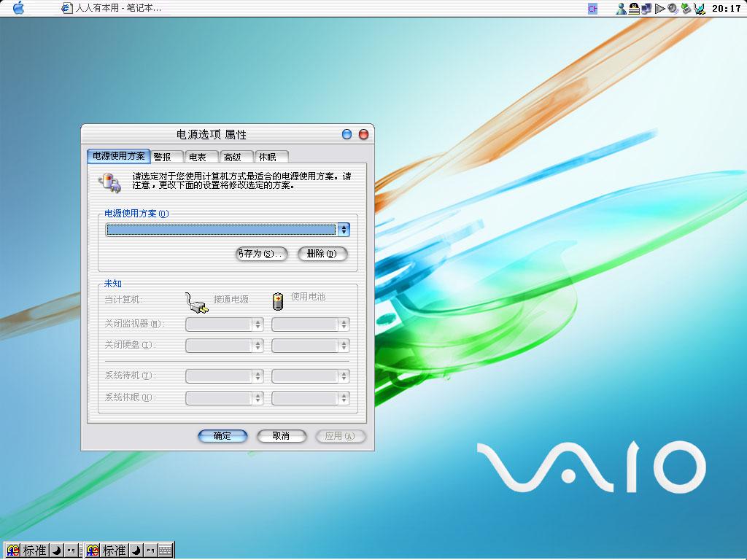Viewport: 747px width, 560px height.
Task: Toggle punctuation mode on left IME bar
Action: pyautogui.click(x=71, y=551)
